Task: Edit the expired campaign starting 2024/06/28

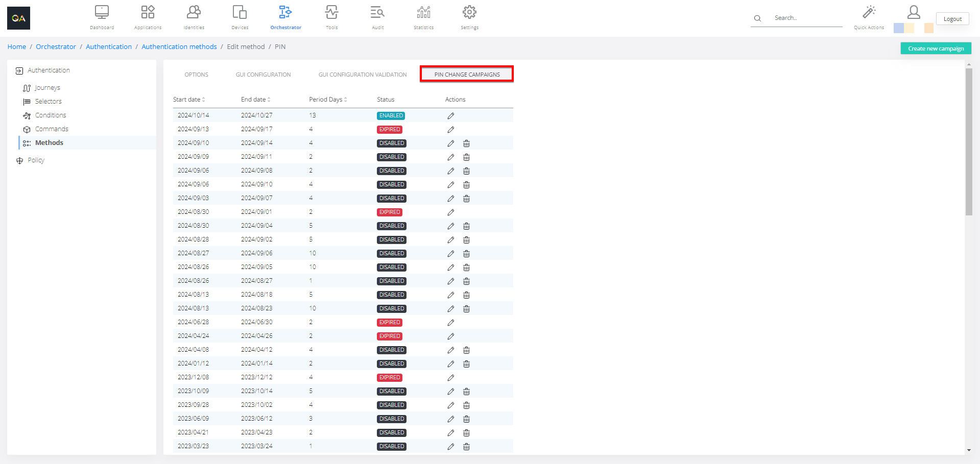Action: [x=450, y=323]
